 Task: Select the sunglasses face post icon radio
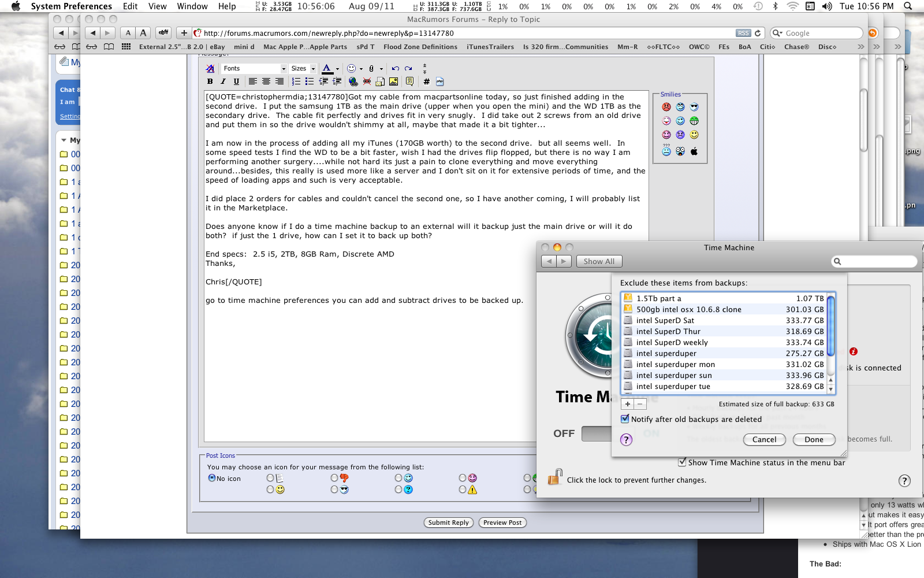pos(334,490)
